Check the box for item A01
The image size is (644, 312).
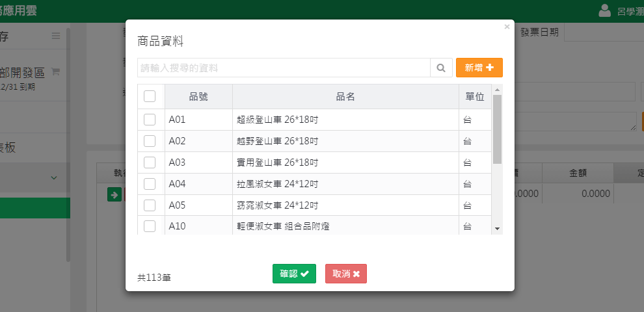click(150, 120)
